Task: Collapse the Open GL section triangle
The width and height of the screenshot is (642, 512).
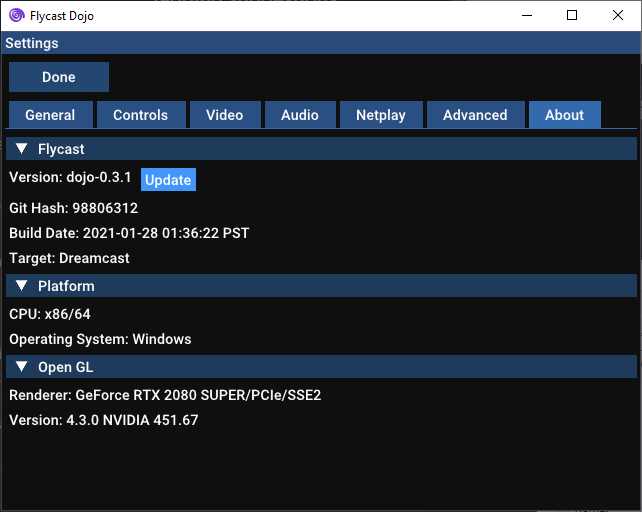Action: 22,367
